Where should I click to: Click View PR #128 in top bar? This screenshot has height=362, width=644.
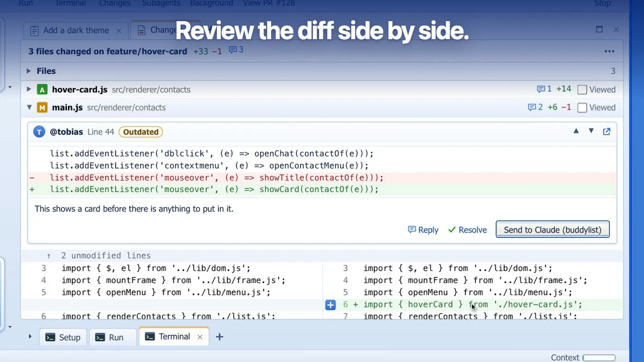tap(269, 3)
